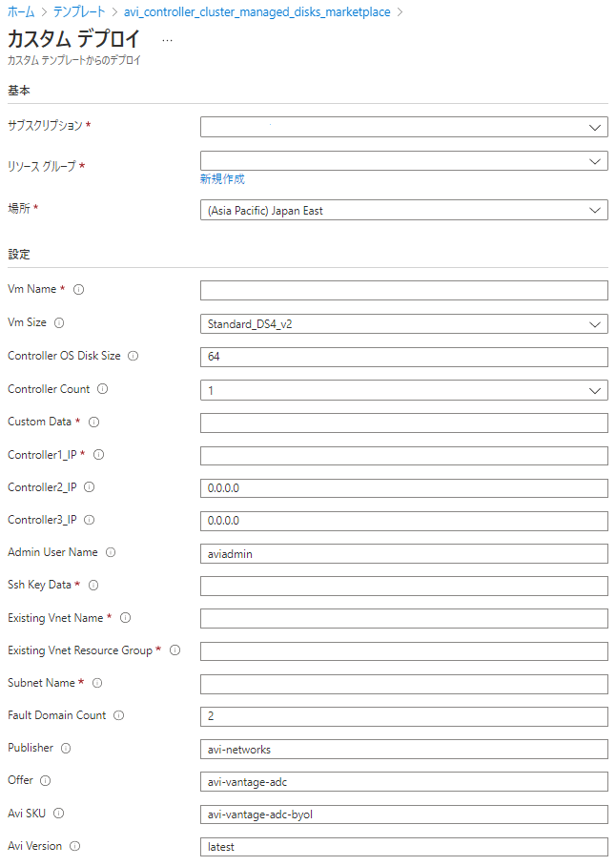616x866 pixels.
Task: Open the 場所 Japan East dropdown
Action: (404, 211)
